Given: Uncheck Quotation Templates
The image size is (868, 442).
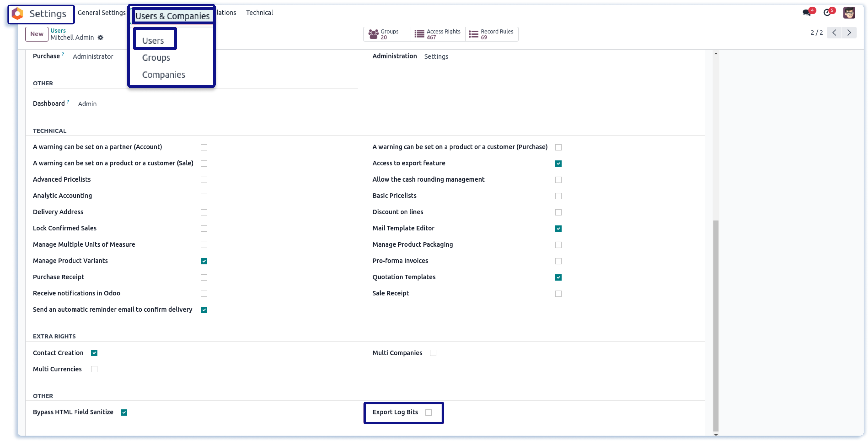Looking at the screenshot, I should tap(558, 278).
